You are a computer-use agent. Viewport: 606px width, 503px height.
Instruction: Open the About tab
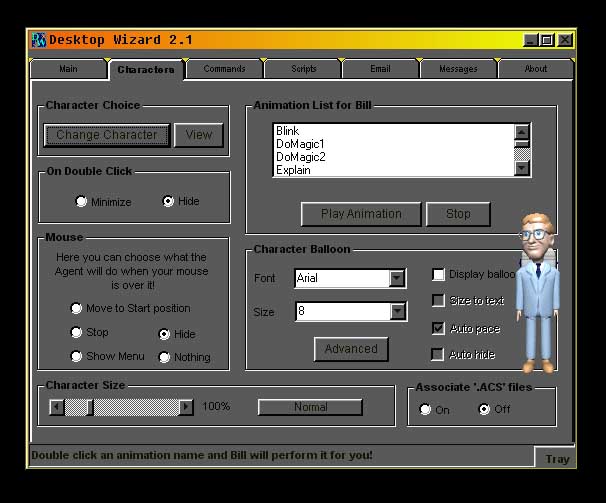pos(536,69)
